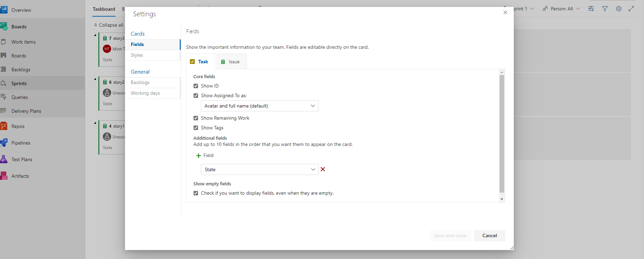Toggle the Show Tags checkbox
This screenshot has height=259, width=644.
[x=196, y=128]
